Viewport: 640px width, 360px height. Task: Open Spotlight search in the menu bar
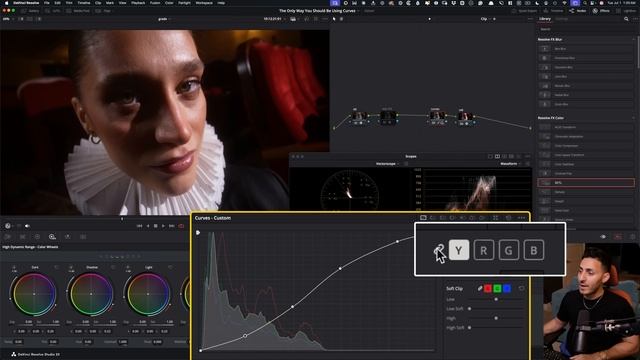point(584,3)
